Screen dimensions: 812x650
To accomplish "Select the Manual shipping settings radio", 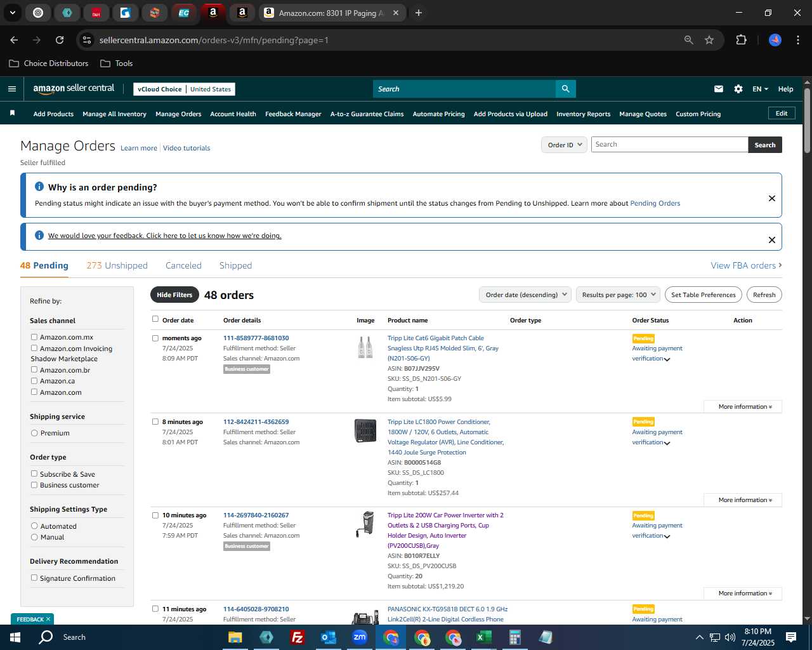I will pyautogui.click(x=34, y=537).
